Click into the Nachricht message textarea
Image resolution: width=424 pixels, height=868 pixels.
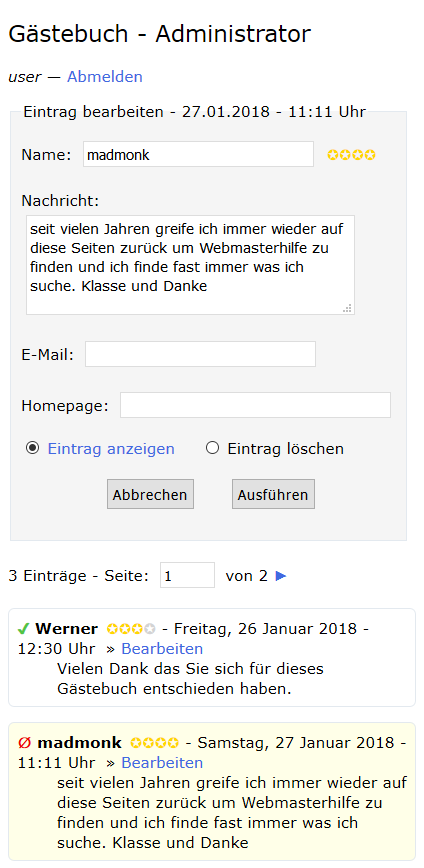tap(190, 265)
